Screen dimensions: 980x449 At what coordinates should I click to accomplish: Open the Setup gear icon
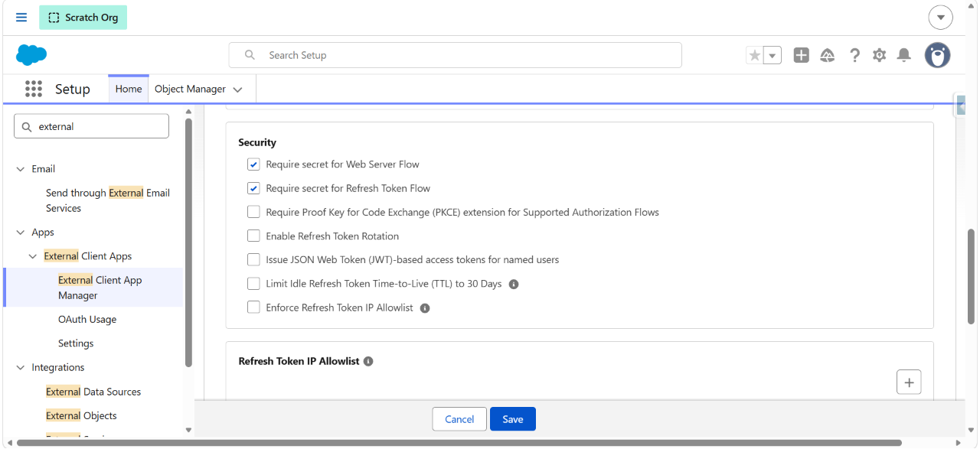coord(880,55)
